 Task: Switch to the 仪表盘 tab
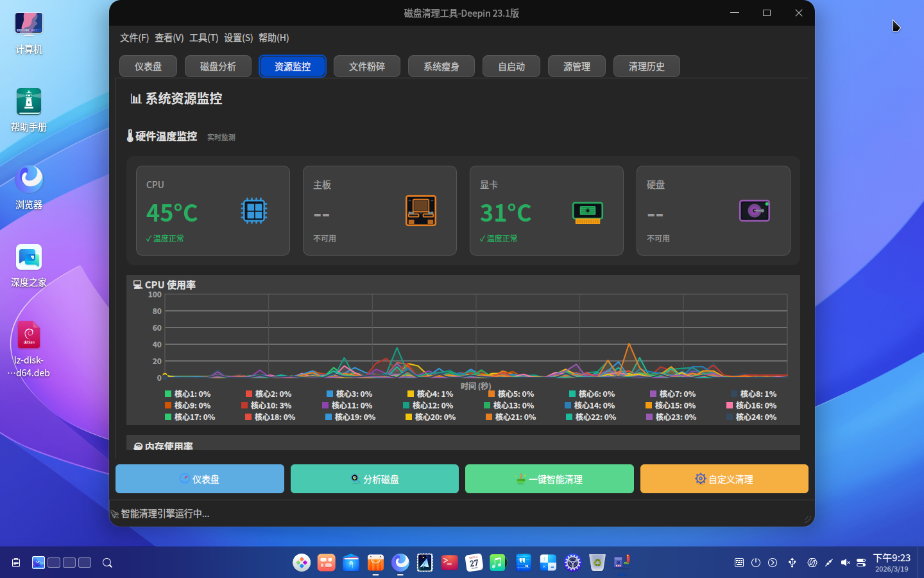[148, 66]
